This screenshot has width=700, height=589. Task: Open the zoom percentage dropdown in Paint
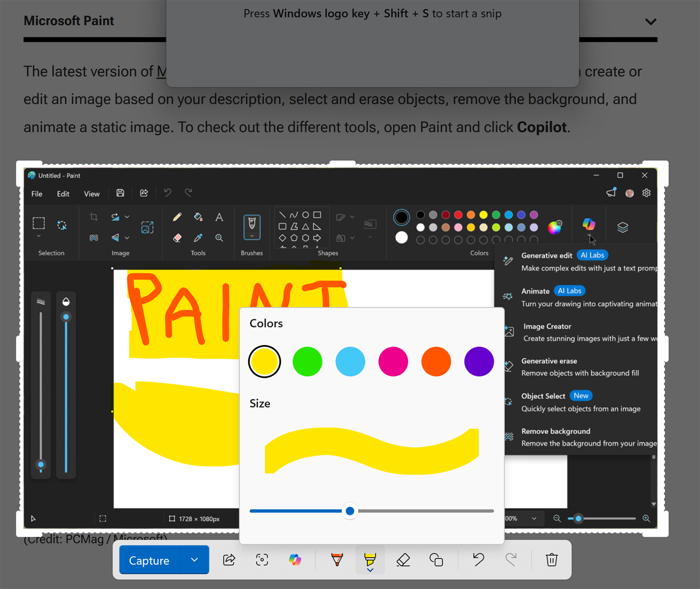pyautogui.click(x=534, y=518)
